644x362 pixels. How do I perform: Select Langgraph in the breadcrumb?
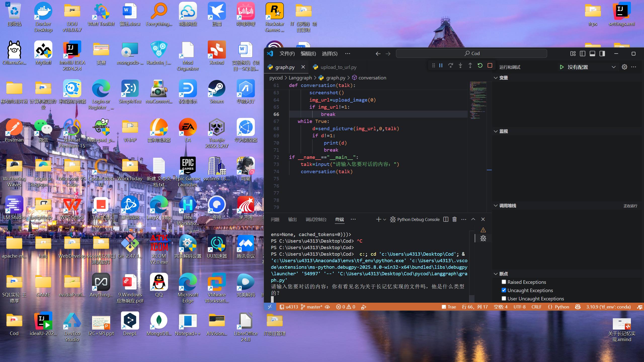(300, 78)
